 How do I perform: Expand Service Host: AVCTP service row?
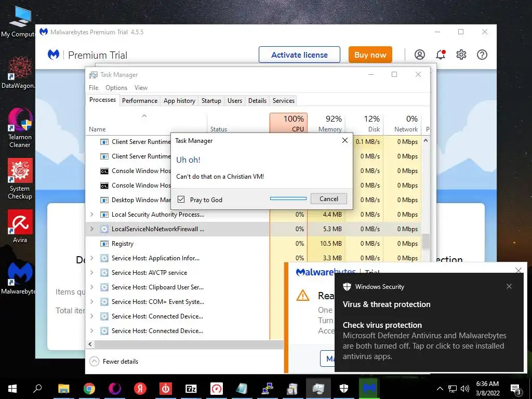[91, 272]
